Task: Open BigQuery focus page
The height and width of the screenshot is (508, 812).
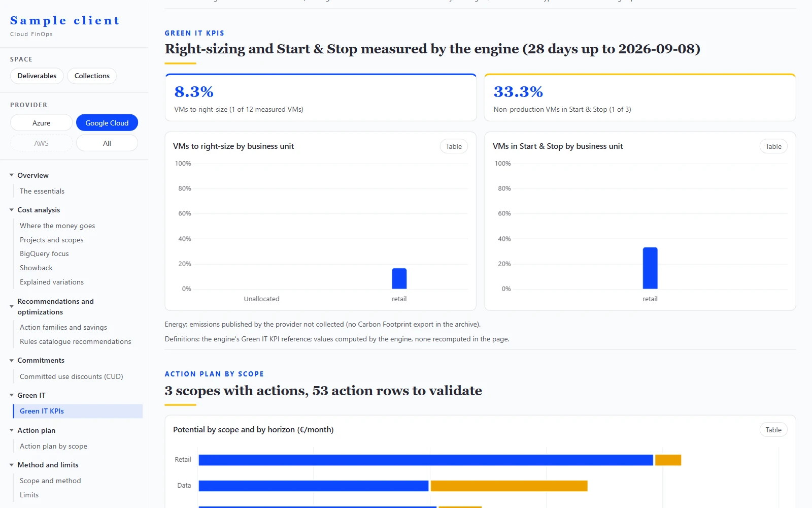Action: pyautogui.click(x=44, y=253)
